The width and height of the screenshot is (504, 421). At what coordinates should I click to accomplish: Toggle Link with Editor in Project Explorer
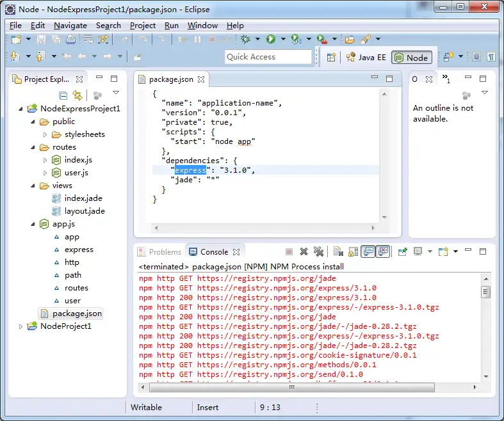pos(77,95)
